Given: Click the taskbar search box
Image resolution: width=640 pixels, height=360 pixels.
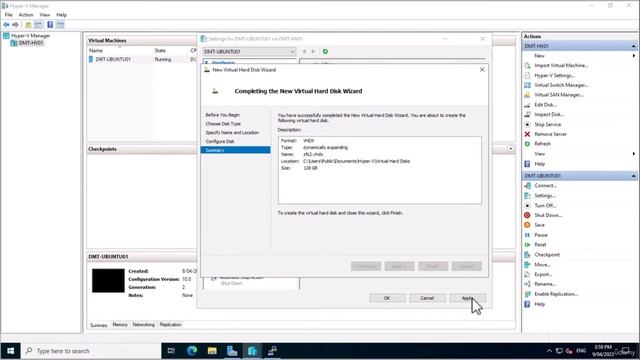Looking at the screenshot, I should (92, 351).
